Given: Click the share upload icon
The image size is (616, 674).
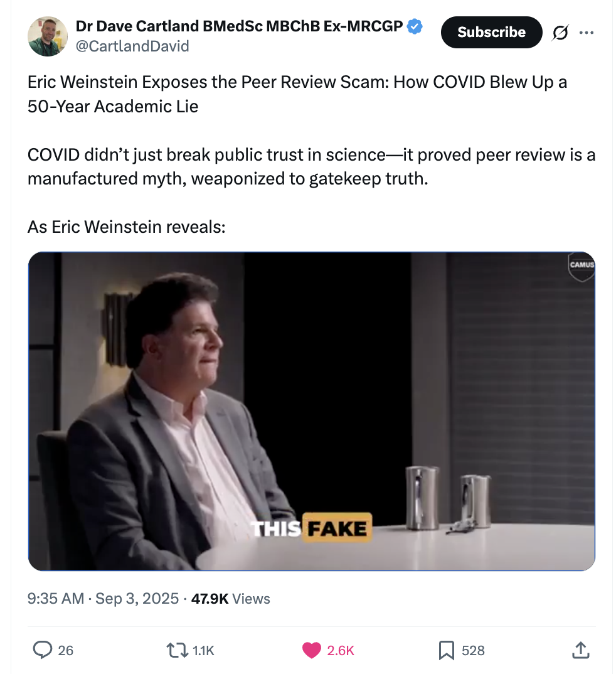Looking at the screenshot, I should tap(580, 650).
